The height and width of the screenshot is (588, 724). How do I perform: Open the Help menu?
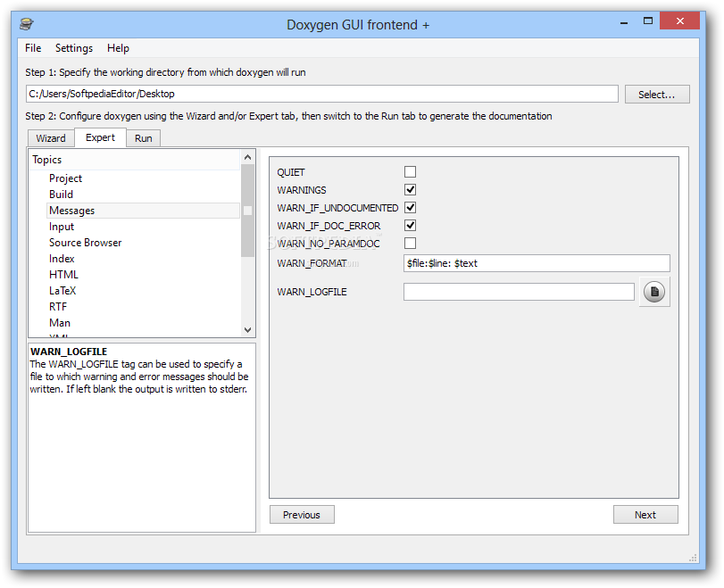118,48
